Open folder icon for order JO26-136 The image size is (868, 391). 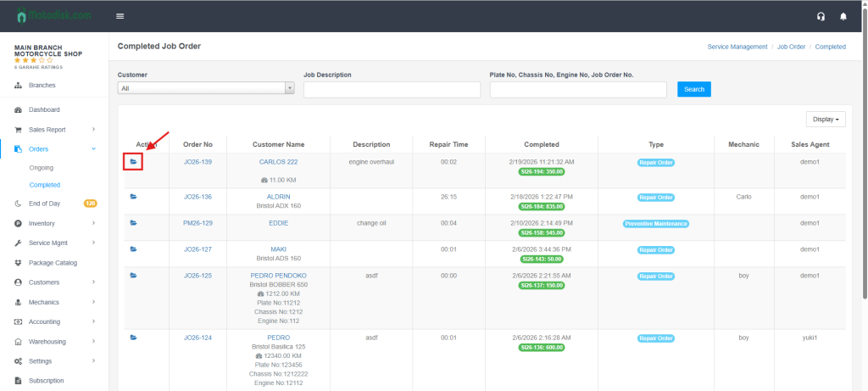coord(133,197)
